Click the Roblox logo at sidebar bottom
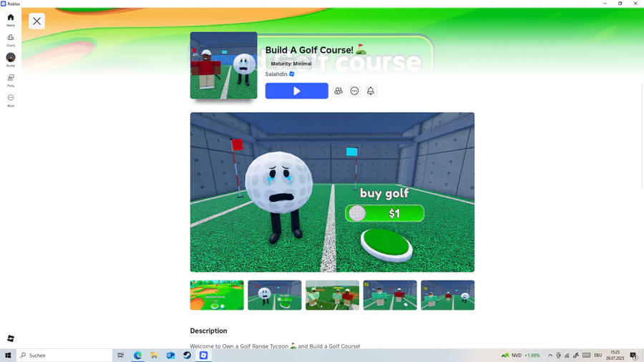 coord(11,338)
